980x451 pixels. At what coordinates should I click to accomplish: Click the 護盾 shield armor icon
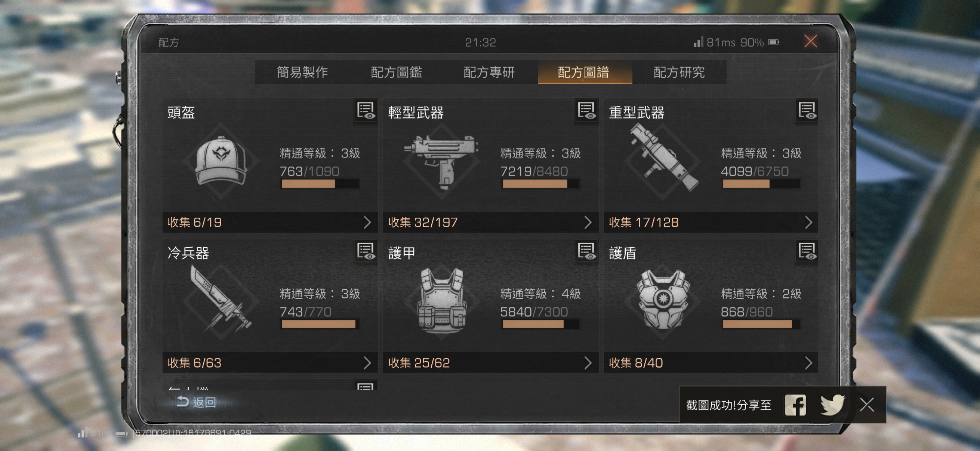tap(662, 300)
